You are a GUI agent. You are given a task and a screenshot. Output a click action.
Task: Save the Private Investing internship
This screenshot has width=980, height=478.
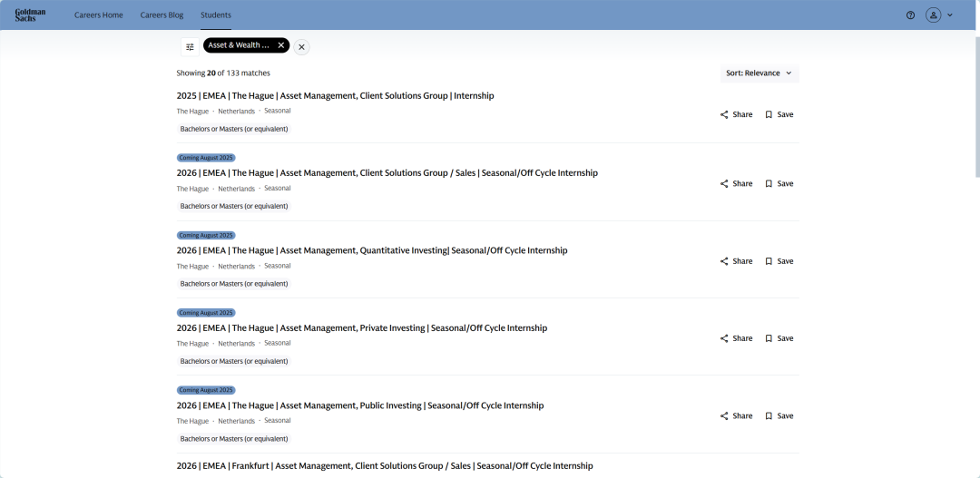pos(779,338)
